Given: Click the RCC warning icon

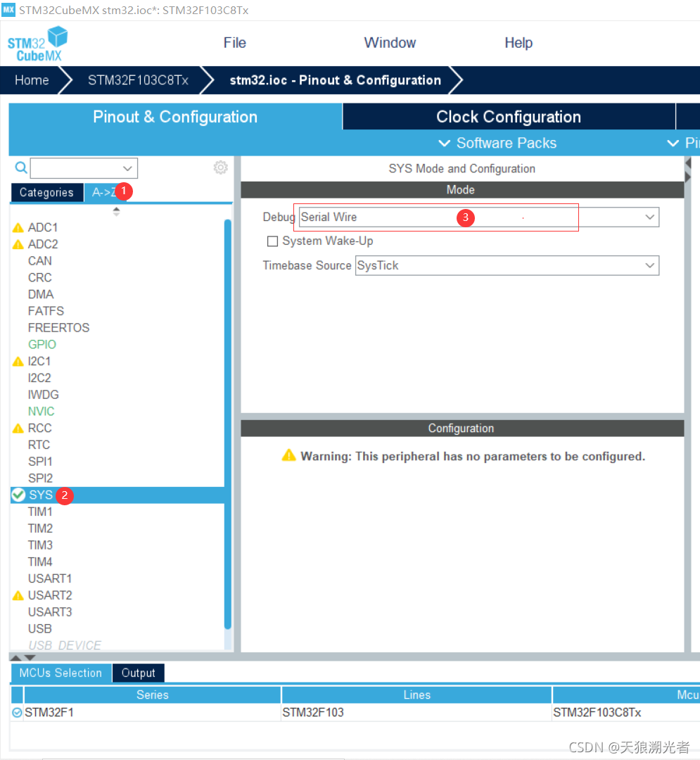Looking at the screenshot, I should (x=18, y=429).
